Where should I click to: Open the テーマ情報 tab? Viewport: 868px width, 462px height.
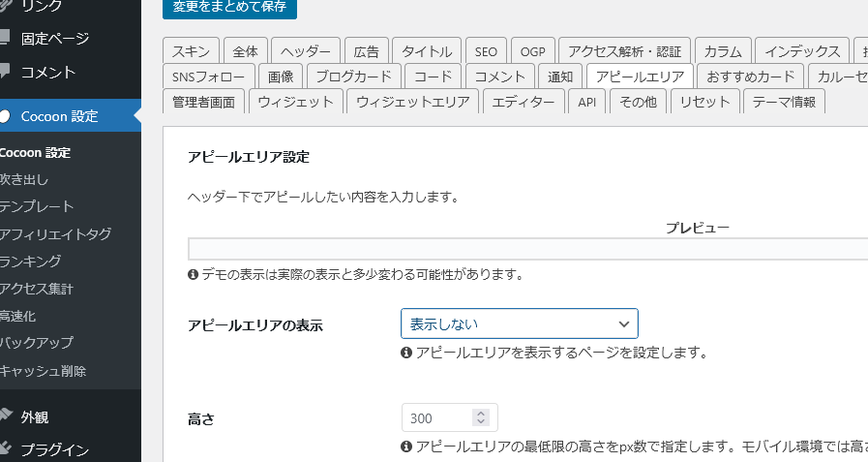[x=784, y=102]
